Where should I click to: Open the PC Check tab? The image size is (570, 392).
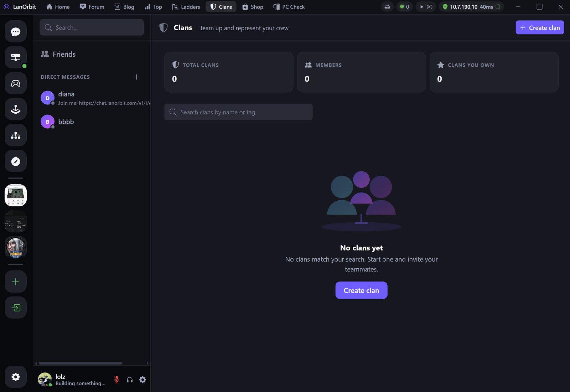[289, 7]
